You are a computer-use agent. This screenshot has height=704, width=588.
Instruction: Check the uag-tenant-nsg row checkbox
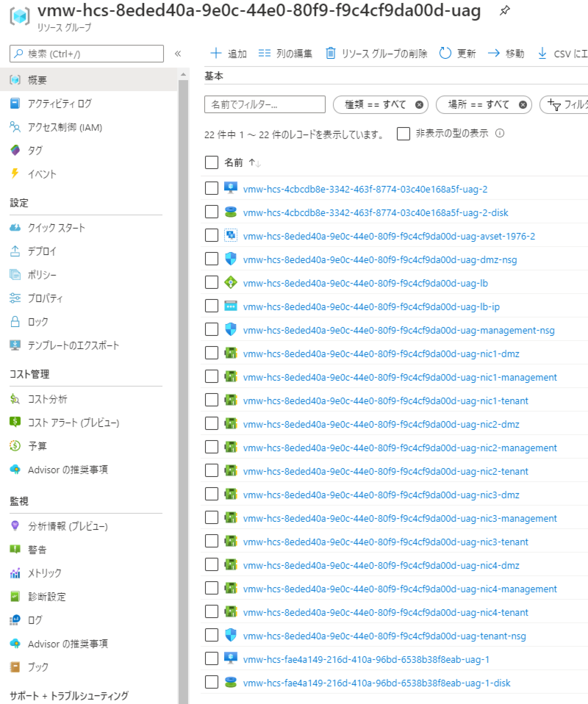point(212,635)
